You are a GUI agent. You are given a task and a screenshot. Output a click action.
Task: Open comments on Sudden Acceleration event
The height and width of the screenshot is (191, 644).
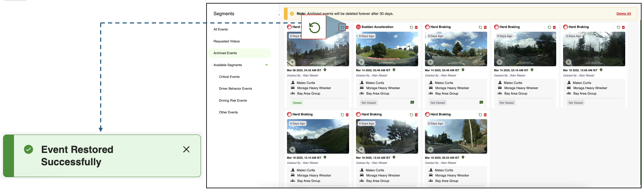click(x=412, y=103)
